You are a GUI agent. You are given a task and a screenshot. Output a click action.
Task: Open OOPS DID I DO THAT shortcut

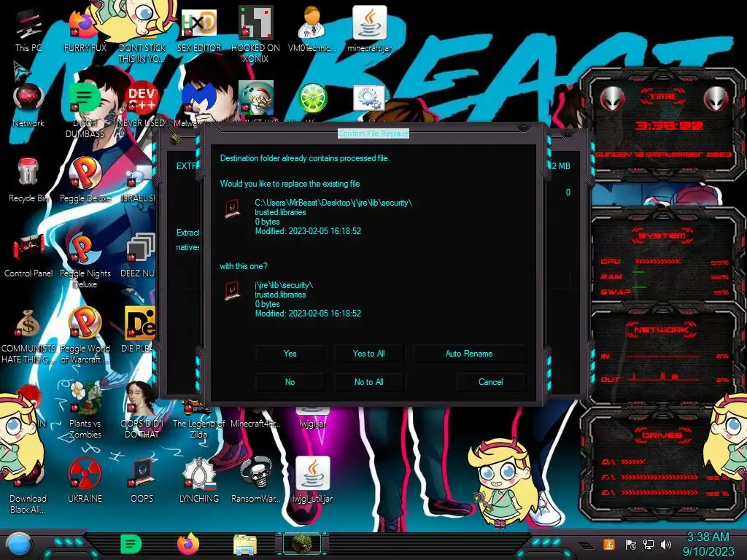(142, 410)
